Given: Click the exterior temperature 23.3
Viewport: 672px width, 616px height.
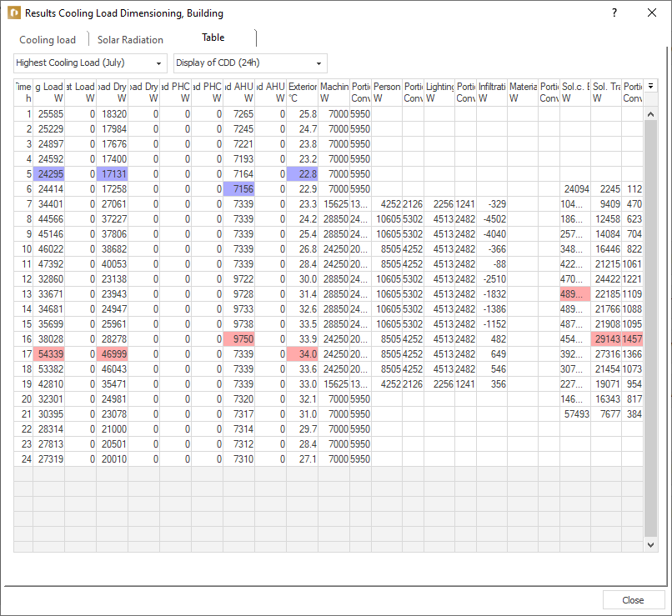Looking at the screenshot, I should pos(302,204).
